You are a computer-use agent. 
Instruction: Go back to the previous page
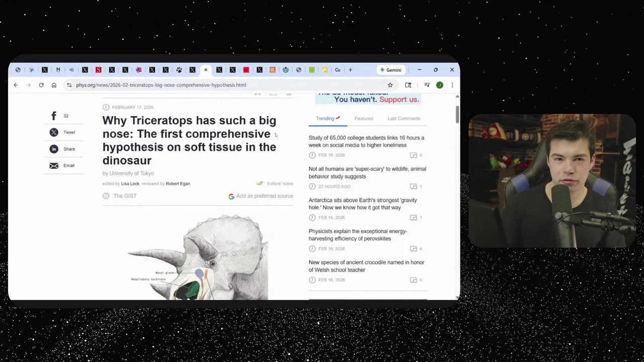(16, 85)
